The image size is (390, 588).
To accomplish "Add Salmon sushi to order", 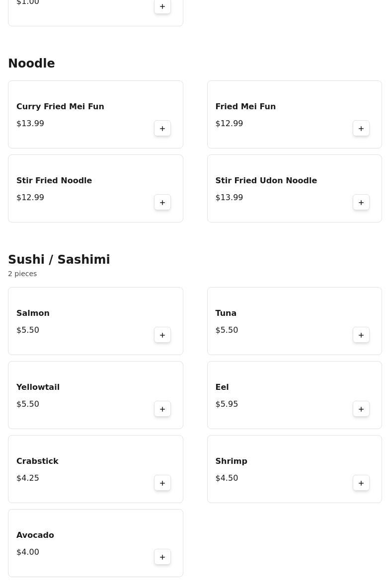I will click(162, 335).
